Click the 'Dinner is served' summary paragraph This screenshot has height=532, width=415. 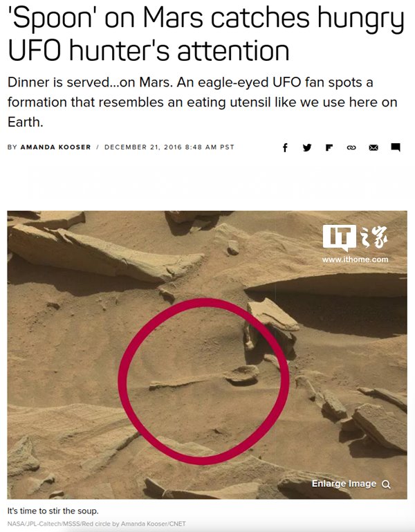pyautogui.click(x=202, y=102)
